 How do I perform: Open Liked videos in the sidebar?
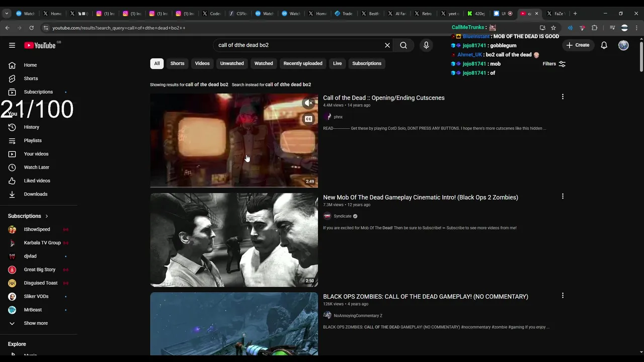(x=37, y=180)
